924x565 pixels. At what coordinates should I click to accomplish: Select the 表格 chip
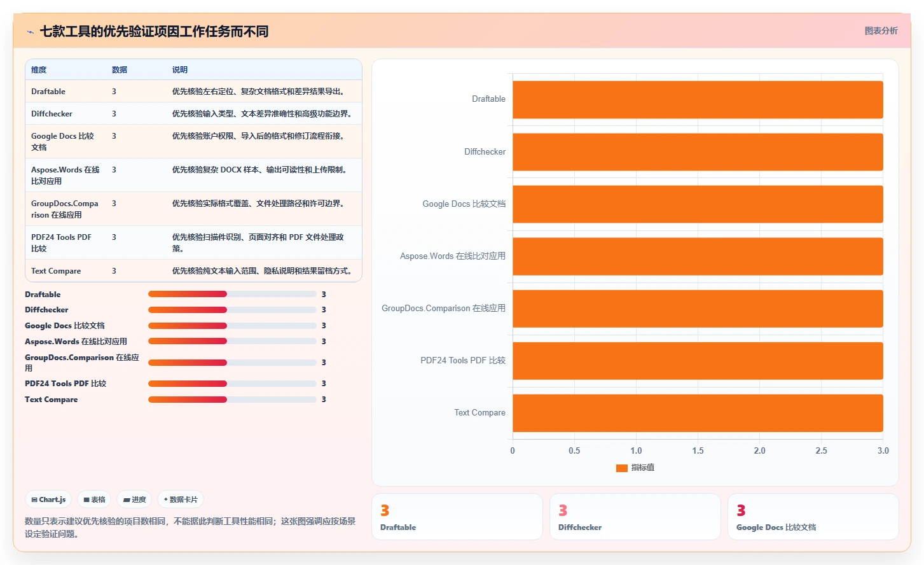point(94,499)
